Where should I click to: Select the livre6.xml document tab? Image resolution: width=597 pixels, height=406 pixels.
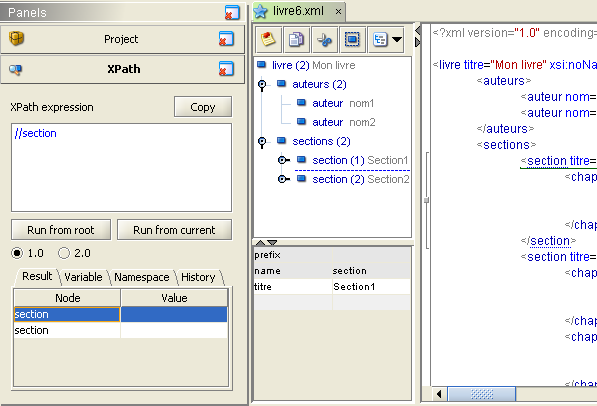pos(298,11)
